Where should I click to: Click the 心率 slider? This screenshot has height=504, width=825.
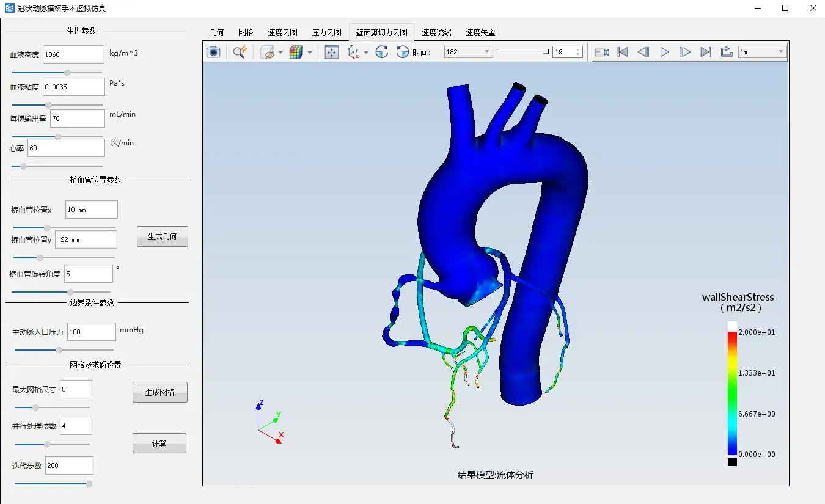[x=57, y=166]
